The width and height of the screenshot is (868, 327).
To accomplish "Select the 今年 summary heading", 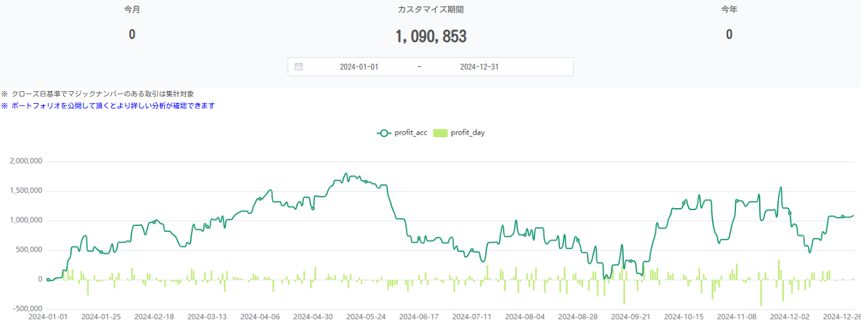I will (729, 10).
